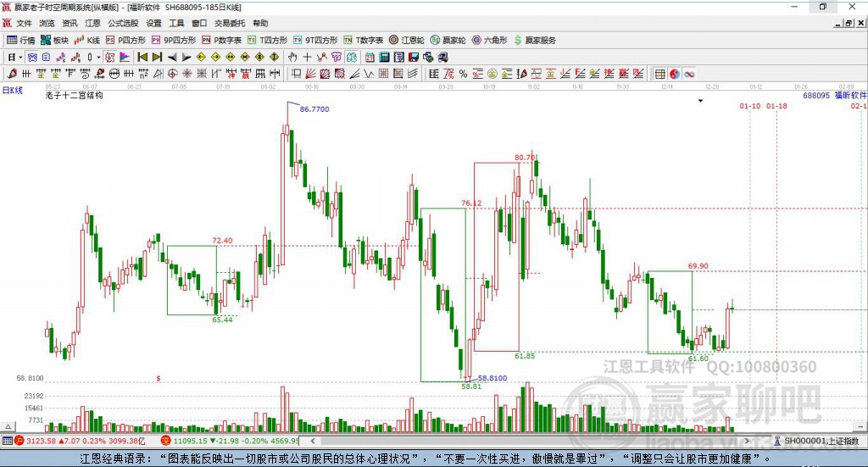The width and height of the screenshot is (868, 467).
Task: Click the infinity loop icon
Action: (689, 74)
